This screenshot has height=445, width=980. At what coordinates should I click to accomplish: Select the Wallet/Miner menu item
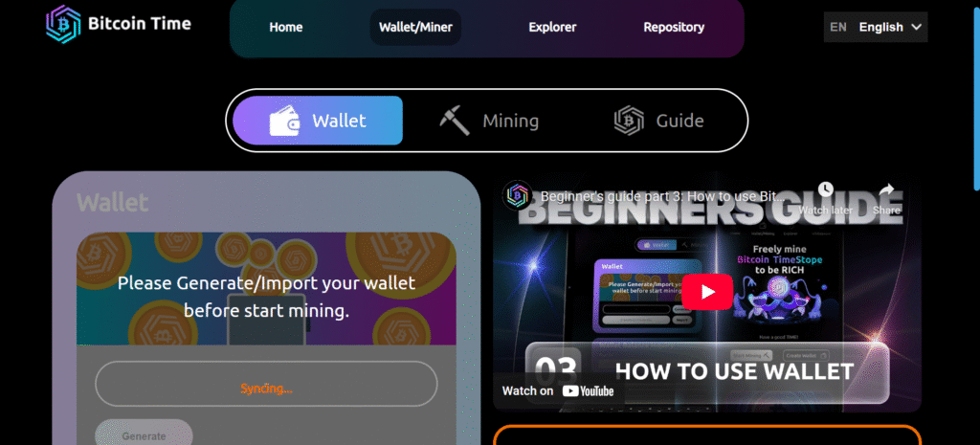click(415, 27)
